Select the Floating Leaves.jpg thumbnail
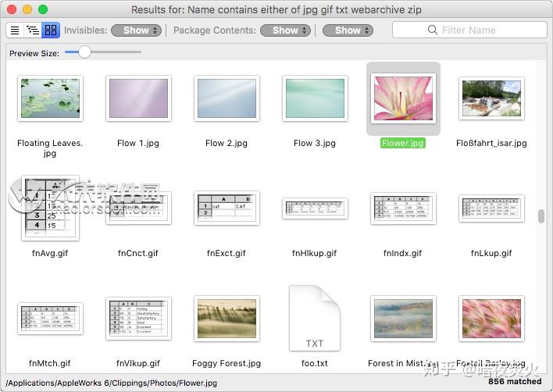Image resolution: width=553 pixels, height=392 pixels. pos(50,98)
